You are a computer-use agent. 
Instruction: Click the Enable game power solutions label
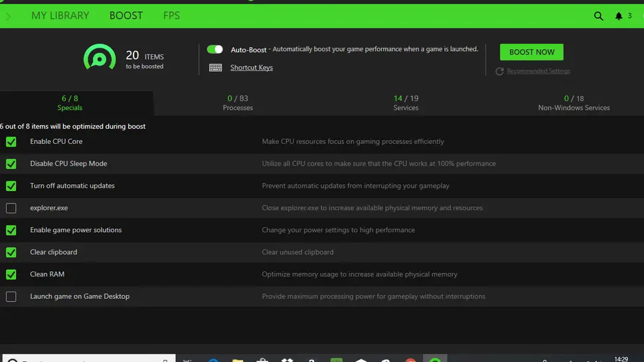76,230
